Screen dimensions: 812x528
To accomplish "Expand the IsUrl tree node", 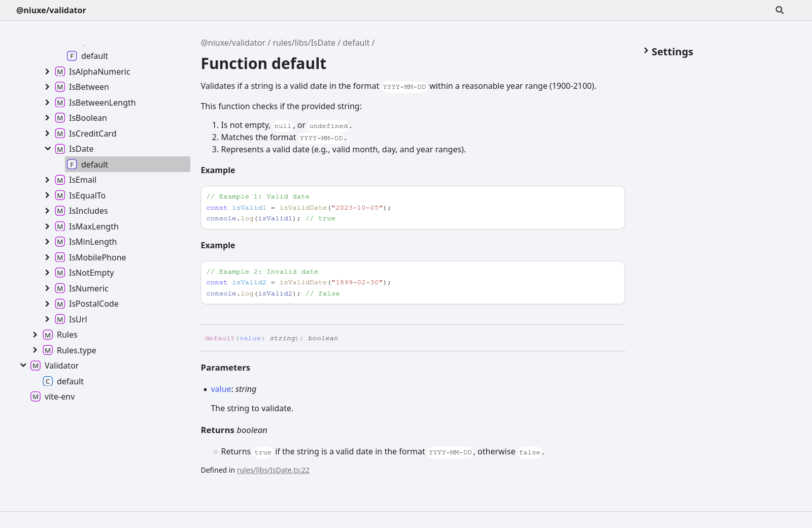I will tap(47, 319).
